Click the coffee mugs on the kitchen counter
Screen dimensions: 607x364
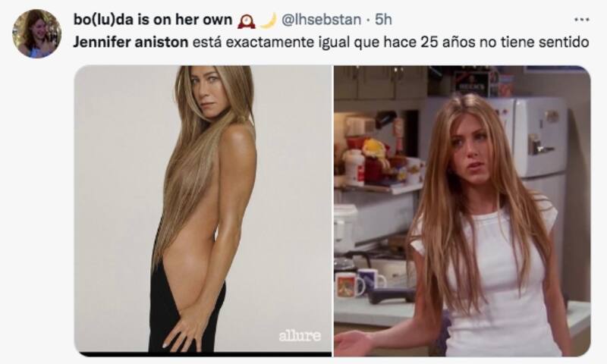[x=360, y=283]
